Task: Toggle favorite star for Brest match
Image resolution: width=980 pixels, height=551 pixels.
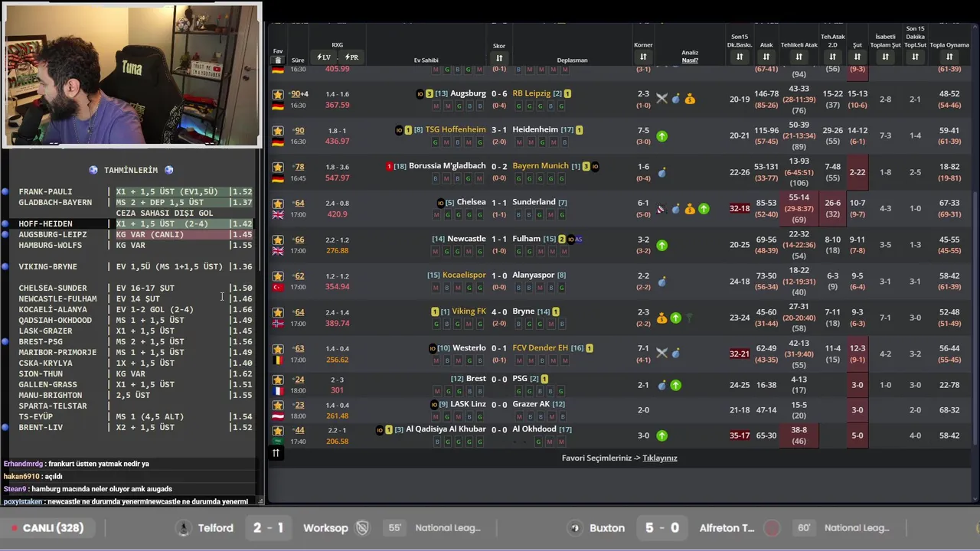Action: (278, 380)
